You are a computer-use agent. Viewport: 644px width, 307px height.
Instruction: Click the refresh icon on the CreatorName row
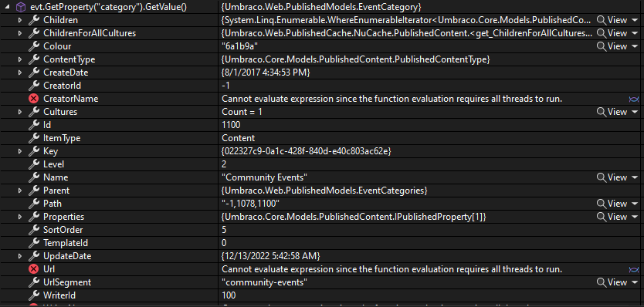633,99
